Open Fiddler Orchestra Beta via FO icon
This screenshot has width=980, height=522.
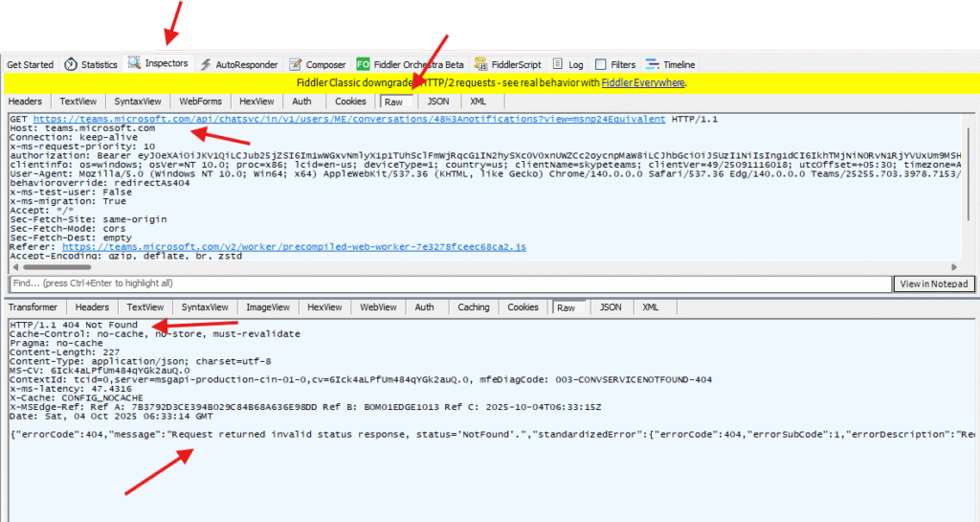click(x=363, y=65)
